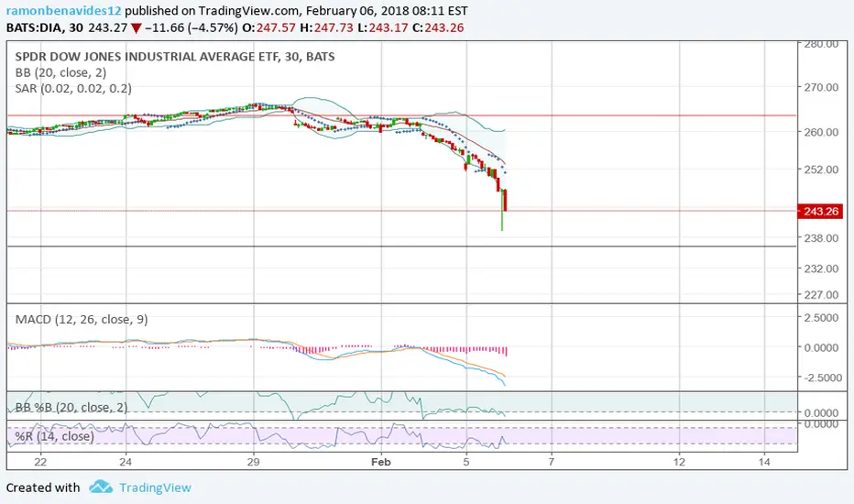
Task: Click the date 12 on the time axis
Action: tap(679, 462)
